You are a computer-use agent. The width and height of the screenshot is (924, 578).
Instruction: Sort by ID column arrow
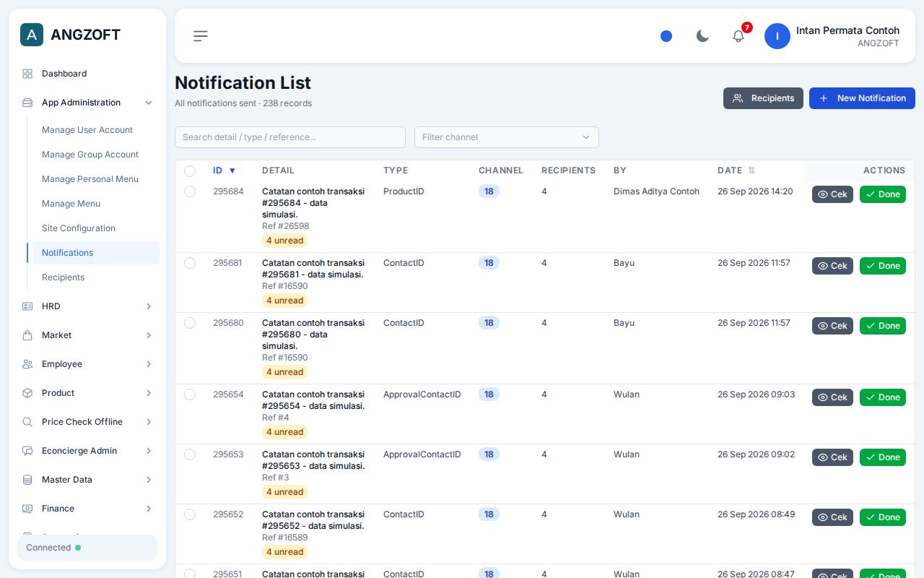[x=232, y=171]
